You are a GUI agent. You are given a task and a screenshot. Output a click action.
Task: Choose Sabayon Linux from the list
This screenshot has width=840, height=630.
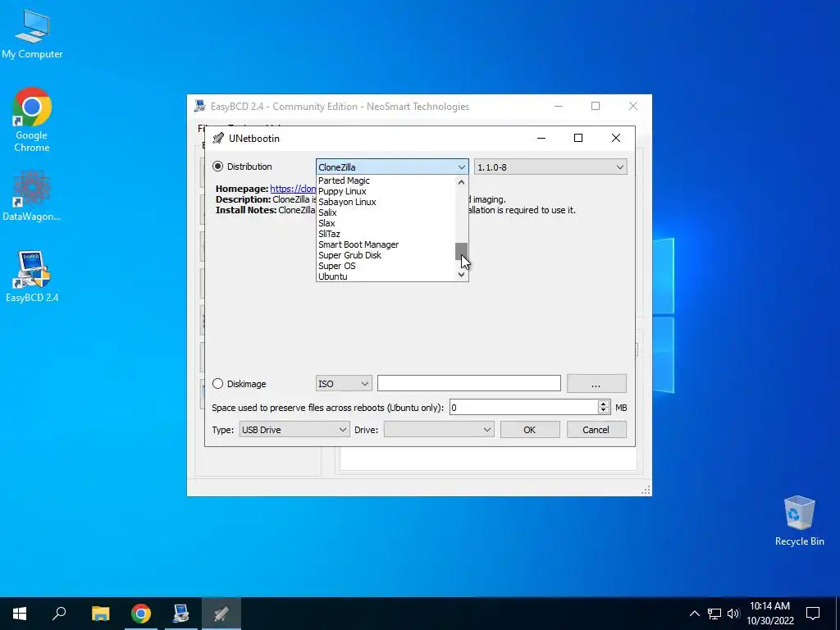click(x=386, y=202)
